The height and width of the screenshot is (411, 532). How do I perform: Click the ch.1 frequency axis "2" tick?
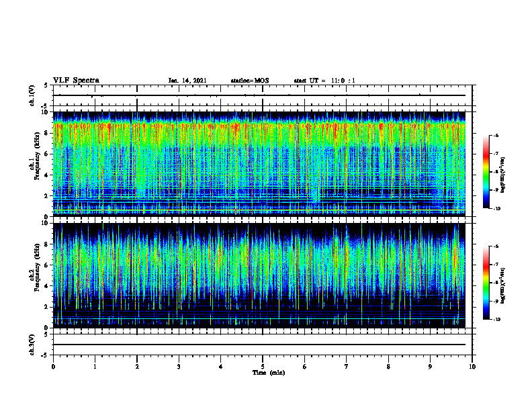pyautogui.click(x=46, y=195)
